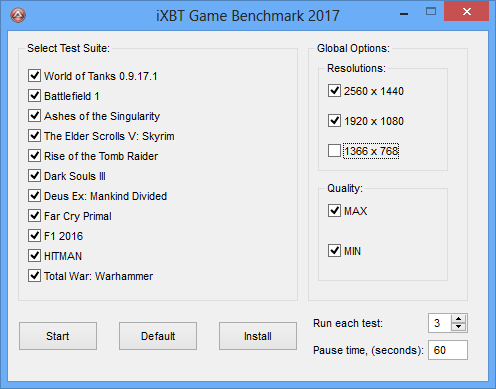Enable 1366 x 768 resolution
The image size is (496, 389).
click(x=334, y=151)
